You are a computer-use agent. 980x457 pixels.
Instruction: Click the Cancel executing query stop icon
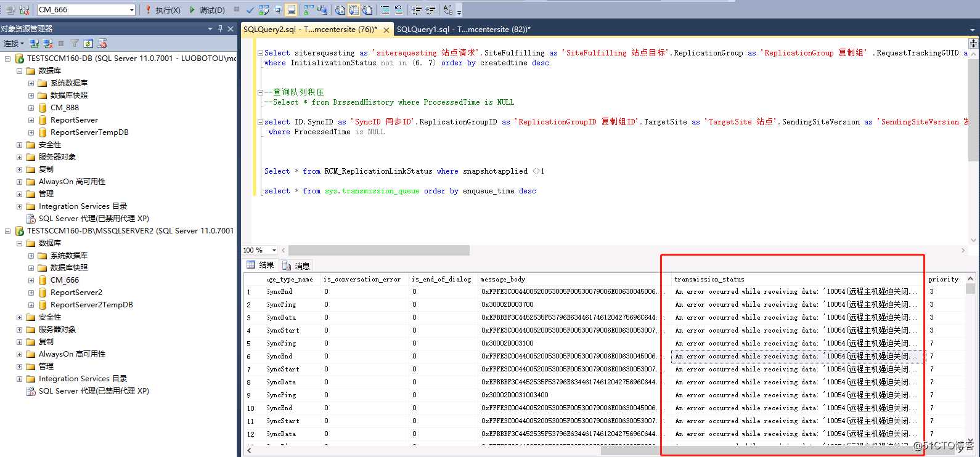click(236, 9)
